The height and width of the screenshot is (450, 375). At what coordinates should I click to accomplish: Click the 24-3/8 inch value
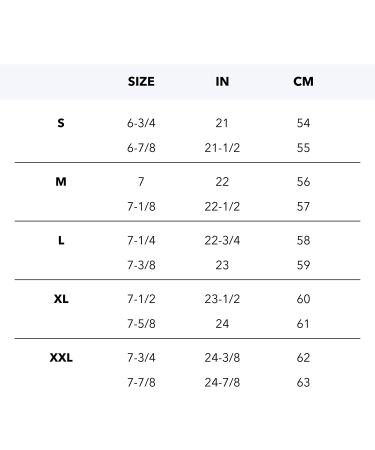(x=222, y=358)
